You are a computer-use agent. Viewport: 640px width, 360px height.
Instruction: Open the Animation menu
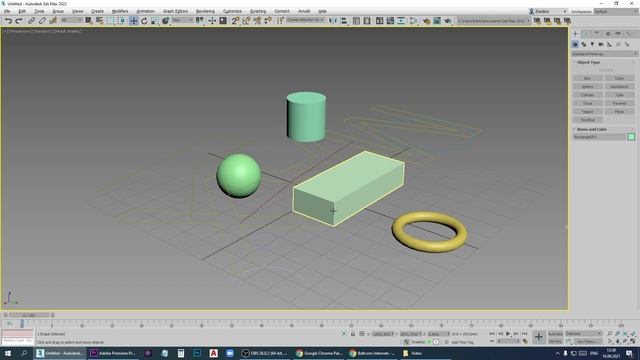tap(145, 11)
